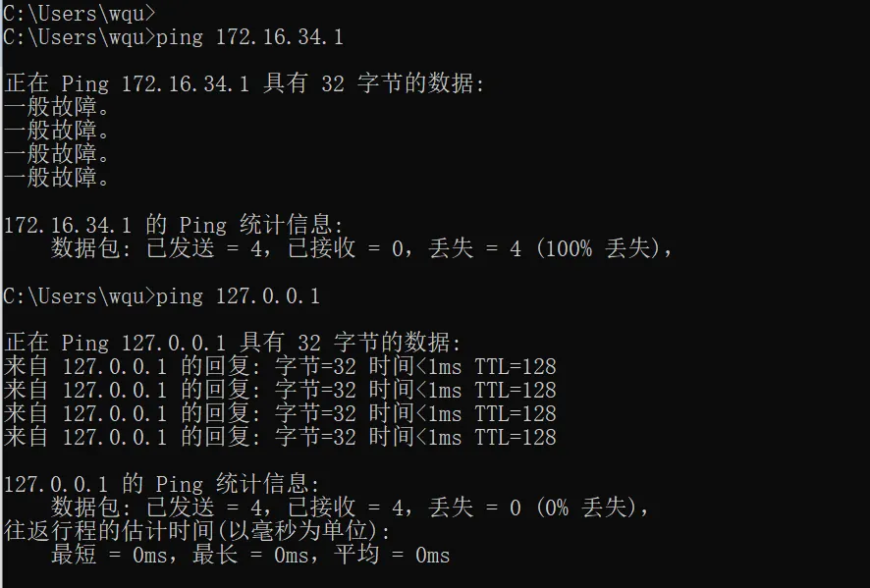The width and height of the screenshot is (870, 588).
Task: Click the '172.16.34.1 的 Ping 统计信息' line
Action: click(174, 225)
